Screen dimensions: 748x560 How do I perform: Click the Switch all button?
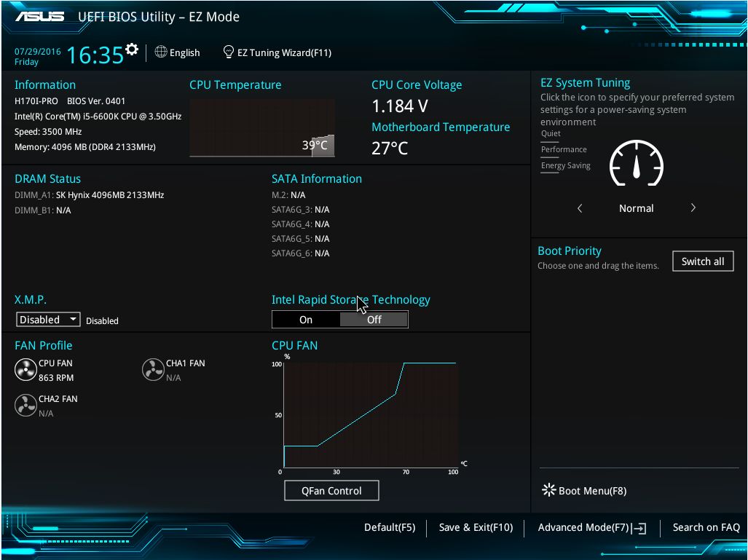click(703, 261)
